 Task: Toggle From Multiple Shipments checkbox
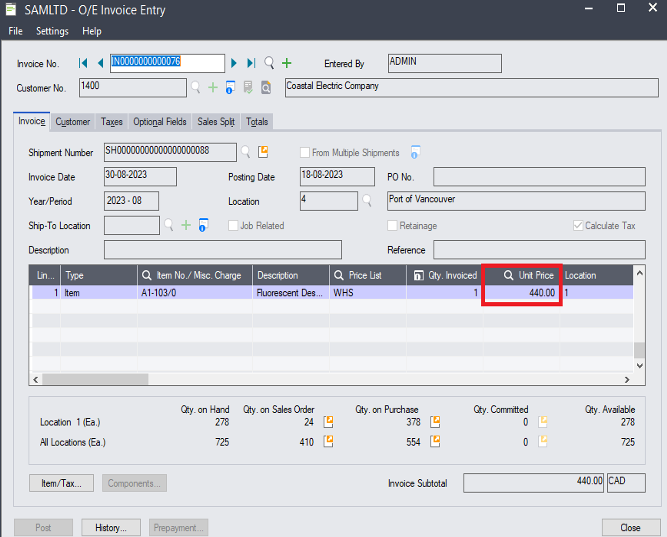coord(305,152)
